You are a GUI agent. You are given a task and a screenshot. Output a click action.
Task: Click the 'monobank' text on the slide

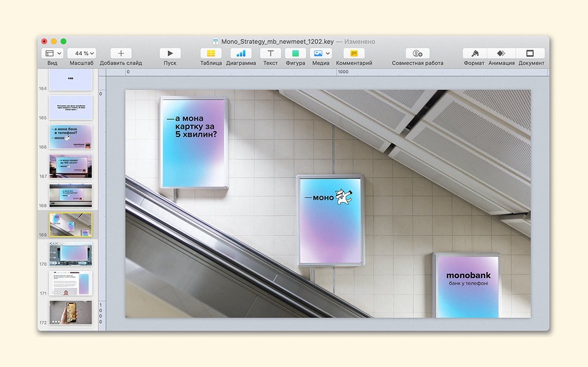(x=468, y=275)
